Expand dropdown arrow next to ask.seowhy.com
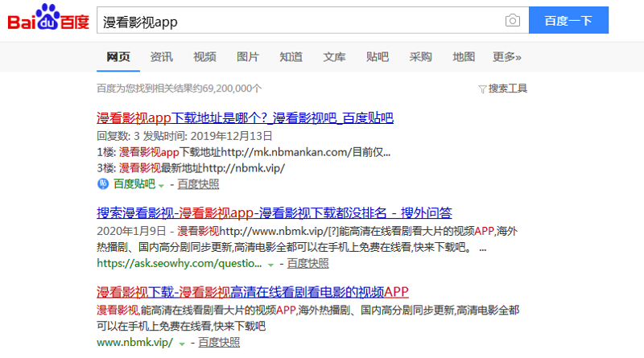This screenshot has height=358, width=644. pyautogui.click(x=270, y=265)
